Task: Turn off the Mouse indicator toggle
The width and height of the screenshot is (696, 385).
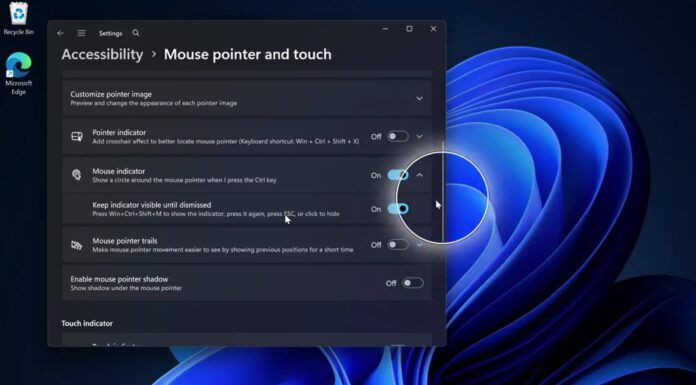Action: click(398, 175)
